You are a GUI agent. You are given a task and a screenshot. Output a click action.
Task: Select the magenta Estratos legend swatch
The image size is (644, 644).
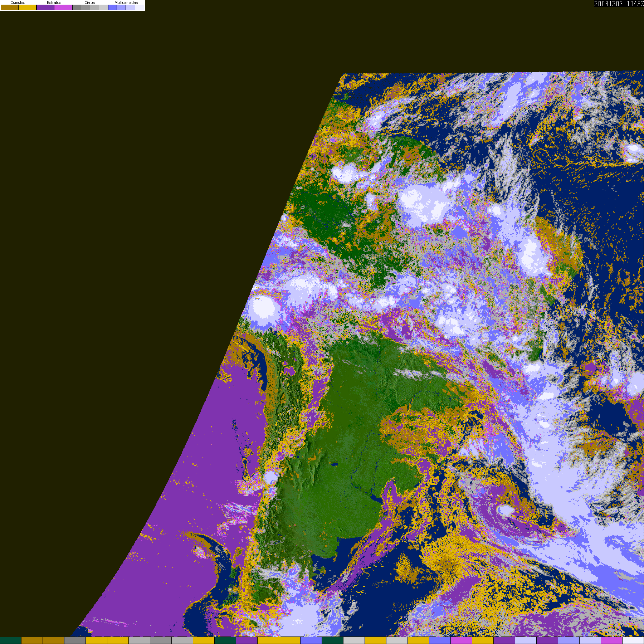click(x=63, y=7)
